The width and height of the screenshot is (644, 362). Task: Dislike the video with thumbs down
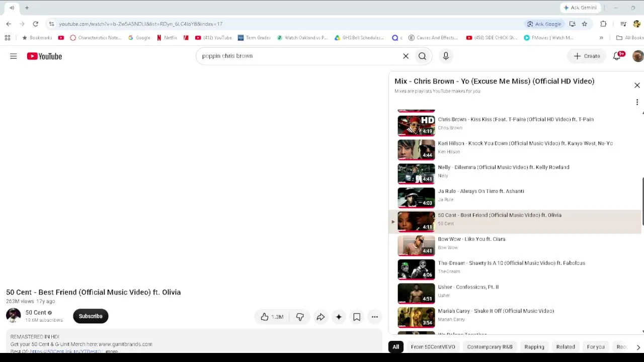[x=300, y=317]
